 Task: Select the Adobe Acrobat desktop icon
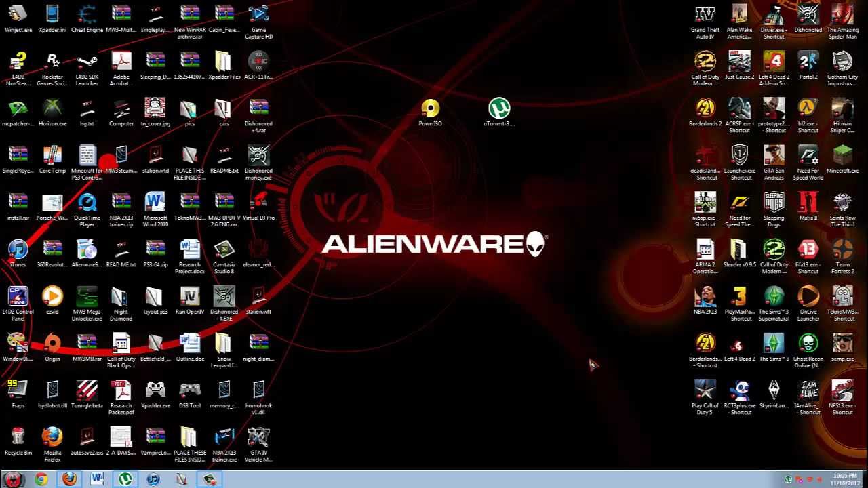tap(121, 68)
